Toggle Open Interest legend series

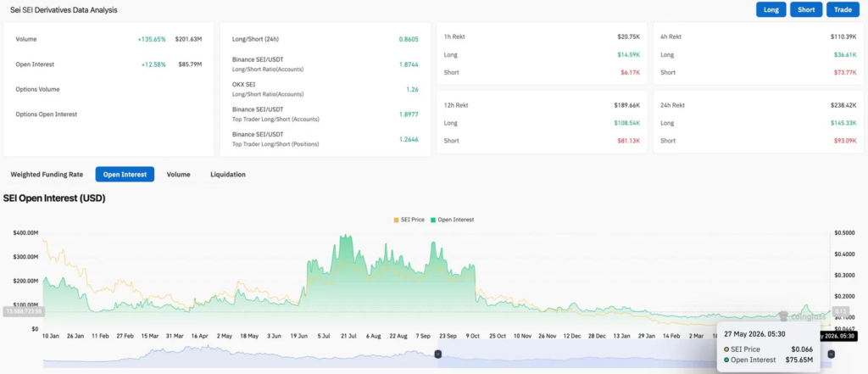(453, 220)
